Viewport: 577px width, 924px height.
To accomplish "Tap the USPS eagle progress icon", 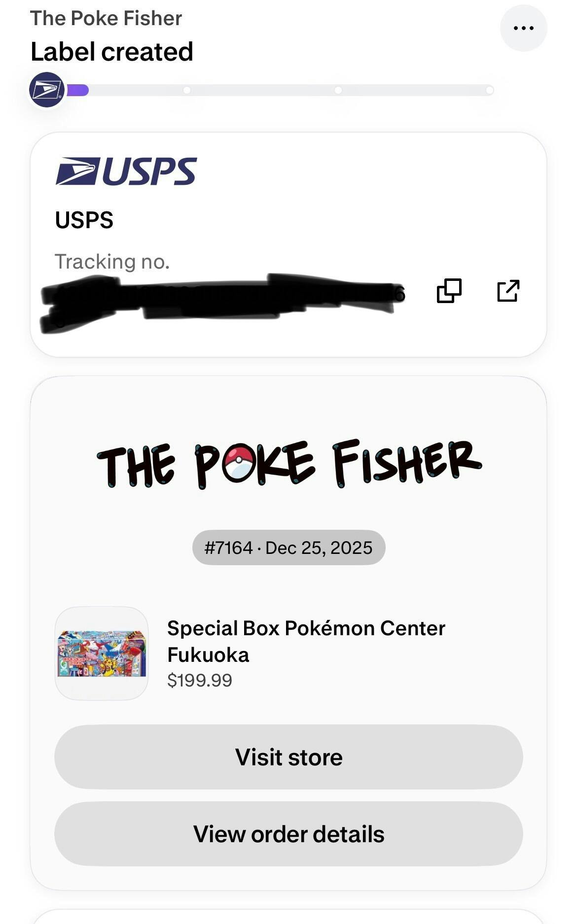I will [x=47, y=90].
